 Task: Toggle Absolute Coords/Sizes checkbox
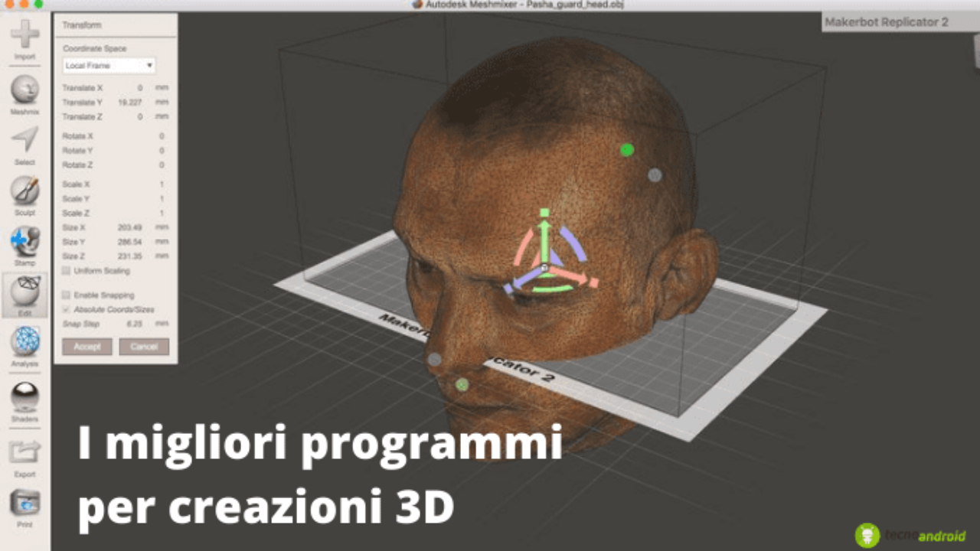[x=67, y=309]
